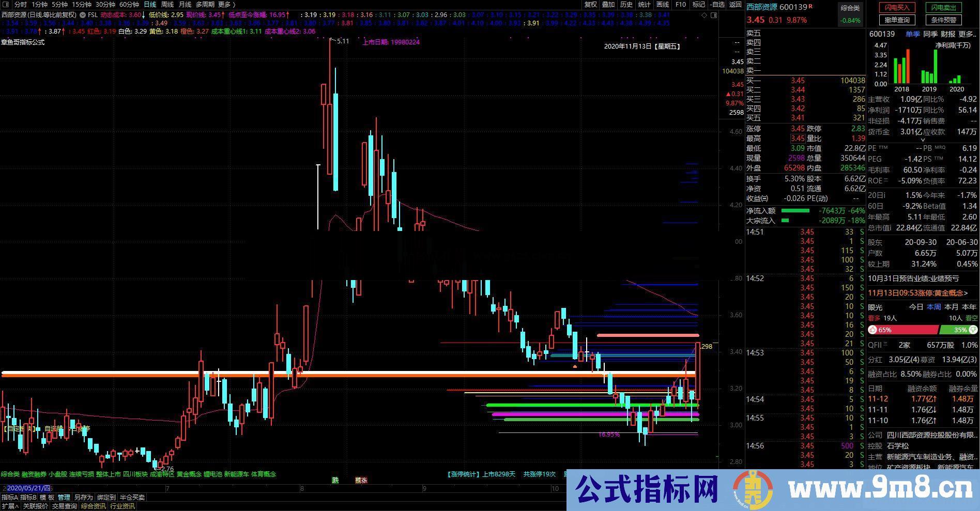The width and height of the screenshot is (980, 511).
Task: Open the 标记 marker tool
Action: pos(698,5)
